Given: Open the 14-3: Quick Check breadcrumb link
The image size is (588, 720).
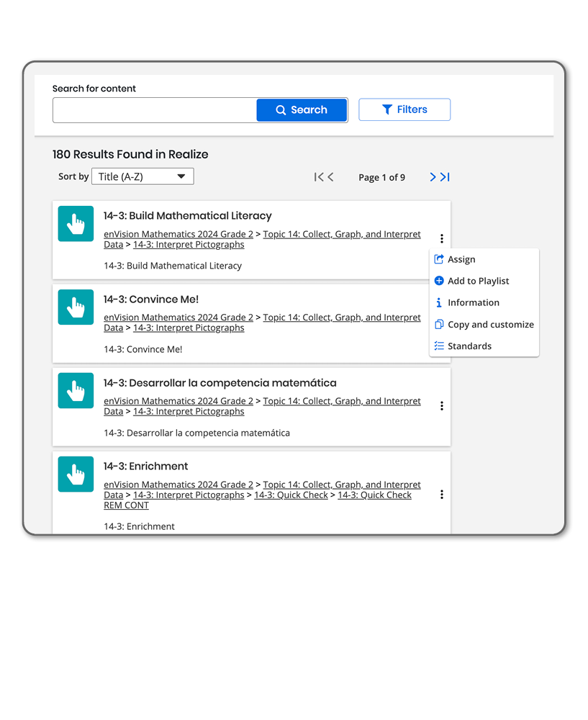Looking at the screenshot, I should click(291, 495).
